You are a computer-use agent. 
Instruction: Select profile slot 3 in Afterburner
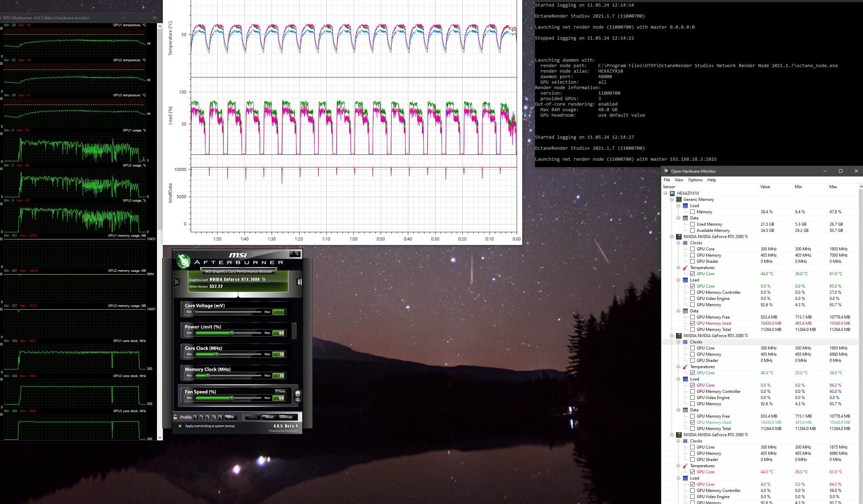pyautogui.click(x=208, y=417)
